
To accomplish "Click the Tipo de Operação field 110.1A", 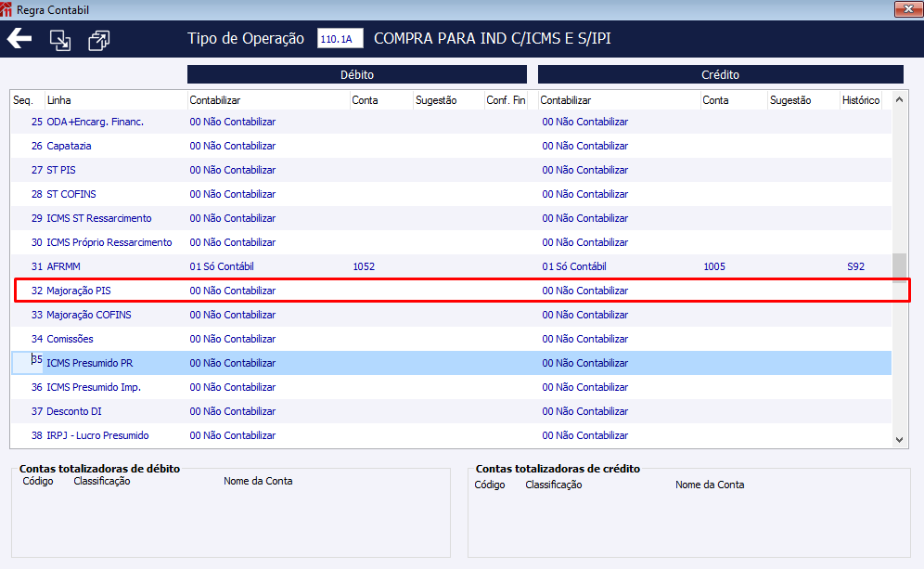I will (x=340, y=38).
